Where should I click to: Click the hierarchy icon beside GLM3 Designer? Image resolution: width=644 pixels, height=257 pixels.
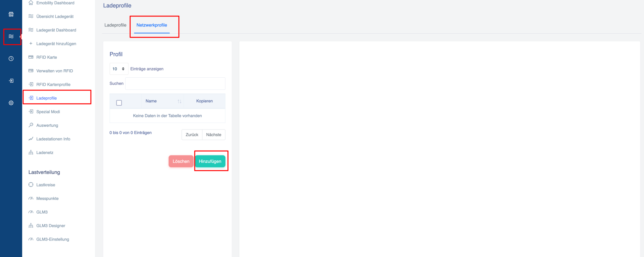(x=31, y=225)
